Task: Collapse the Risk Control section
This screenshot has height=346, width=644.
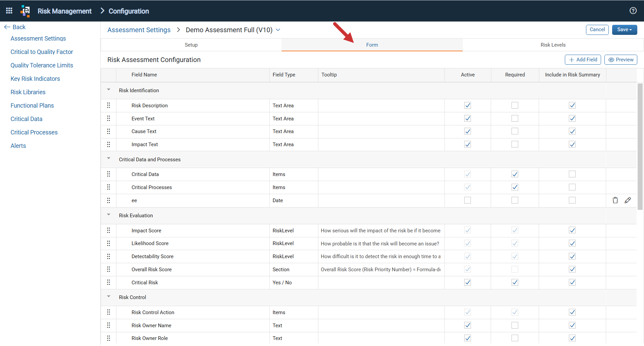Action: 109,296
